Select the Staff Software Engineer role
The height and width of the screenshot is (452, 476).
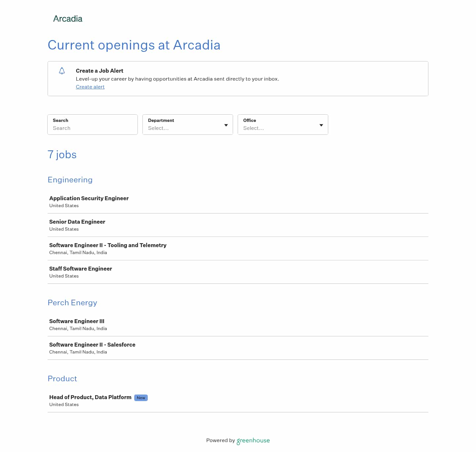(x=80, y=269)
